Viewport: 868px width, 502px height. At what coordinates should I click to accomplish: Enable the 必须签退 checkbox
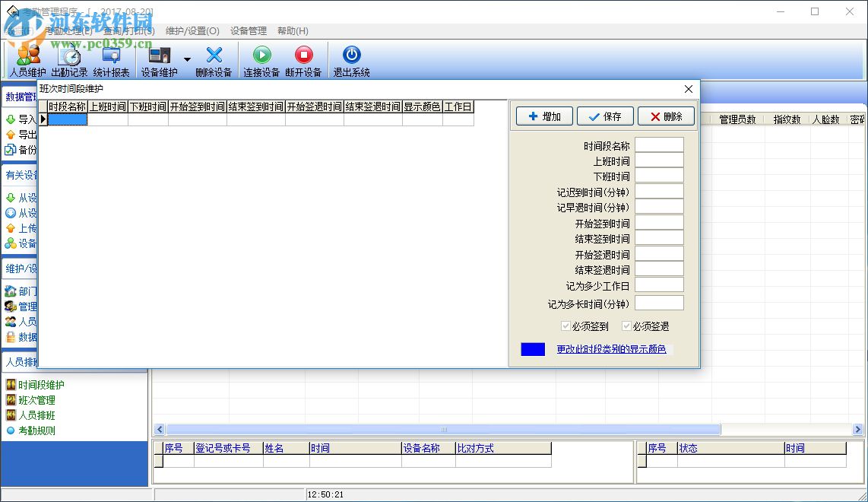[626, 326]
